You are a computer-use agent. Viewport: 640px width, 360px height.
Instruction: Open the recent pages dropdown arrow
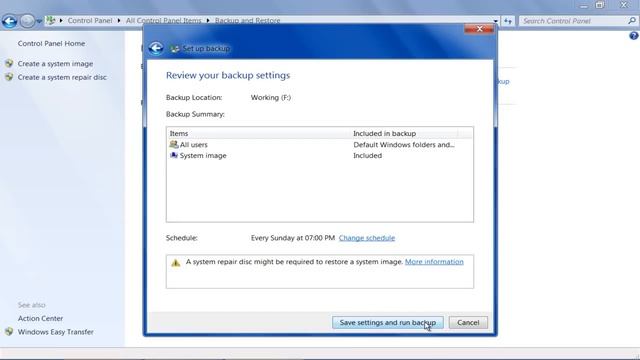click(x=39, y=21)
